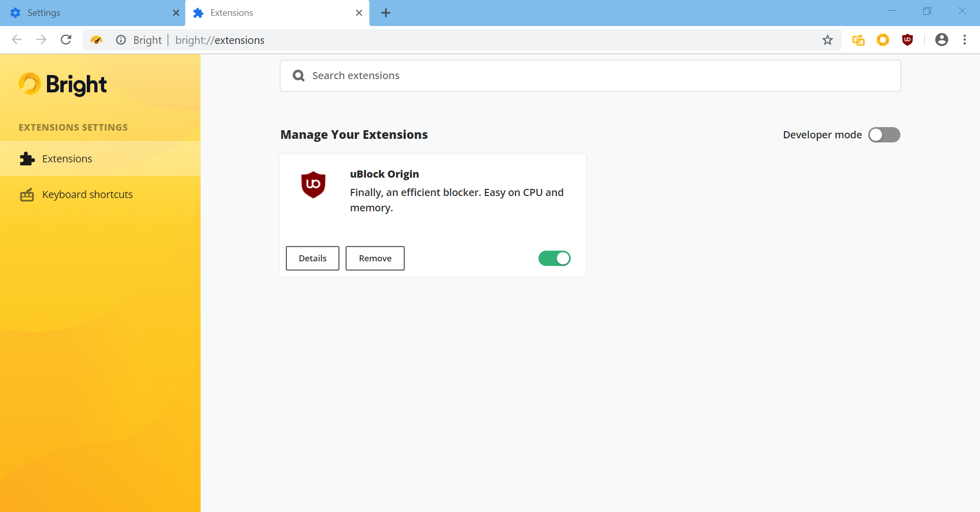Close the Settings tab
The image size is (980, 512).
click(176, 13)
